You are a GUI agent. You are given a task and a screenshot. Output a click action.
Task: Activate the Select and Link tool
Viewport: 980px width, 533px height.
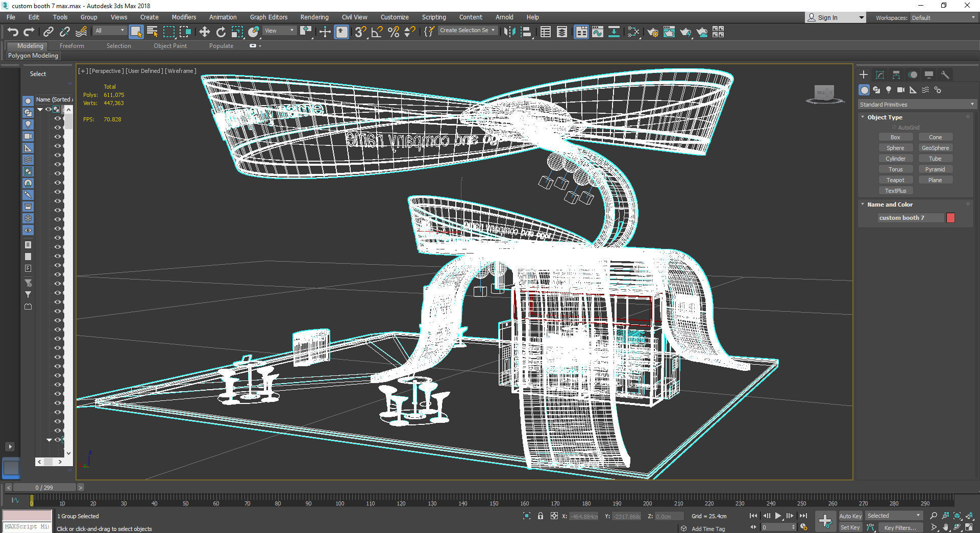click(48, 32)
